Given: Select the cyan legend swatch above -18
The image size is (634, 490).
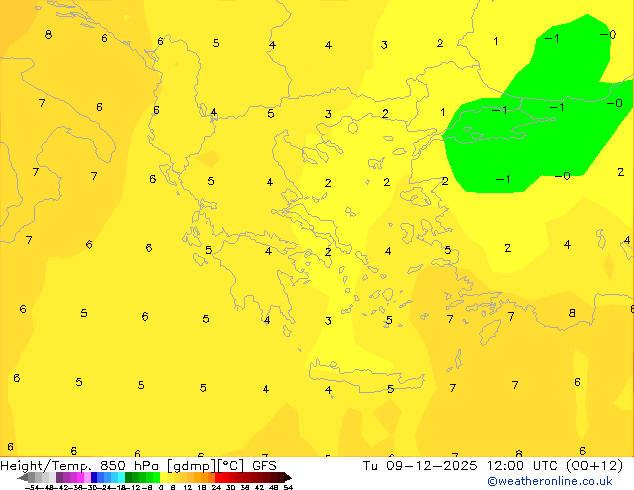Looking at the screenshot, I should 121,477.
